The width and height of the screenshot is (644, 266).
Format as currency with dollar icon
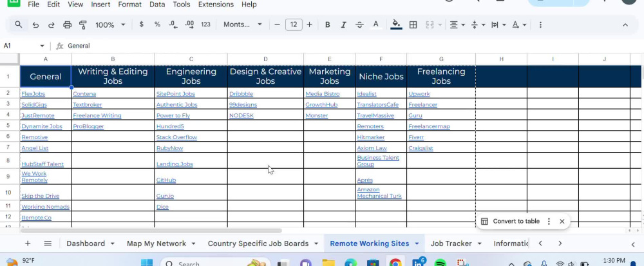pos(141,24)
